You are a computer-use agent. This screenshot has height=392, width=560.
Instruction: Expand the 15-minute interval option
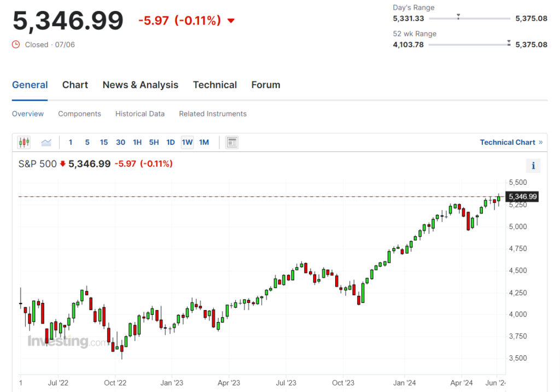(x=104, y=142)
